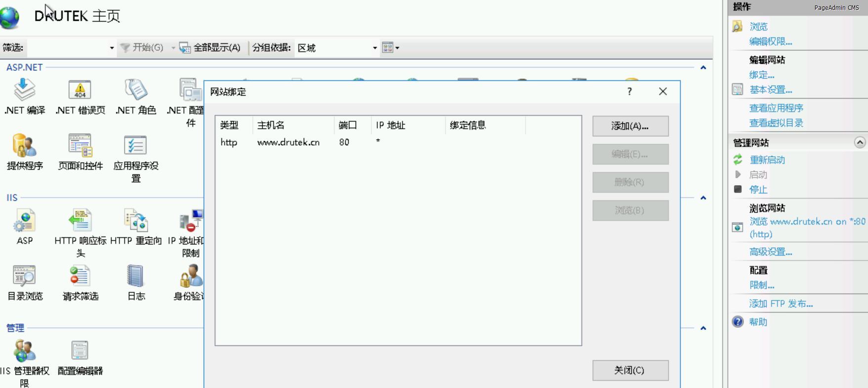Click the 高级设置... action link
868x388 pixels.
pyautogui.click(x=771, y=252)
